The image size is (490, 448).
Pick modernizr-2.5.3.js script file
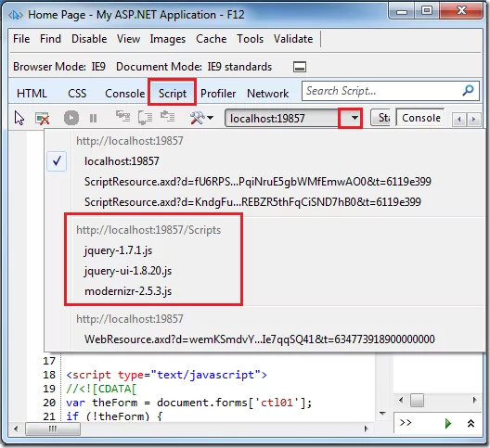tap(128, 291)
